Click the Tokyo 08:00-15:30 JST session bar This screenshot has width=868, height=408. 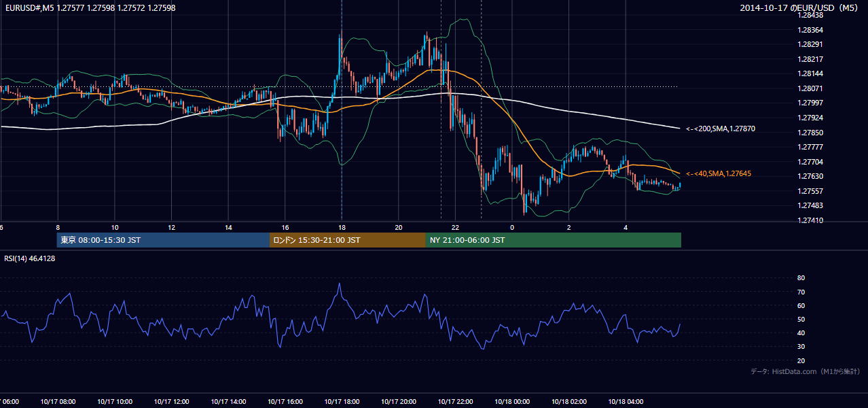click(x=163, y=240)
